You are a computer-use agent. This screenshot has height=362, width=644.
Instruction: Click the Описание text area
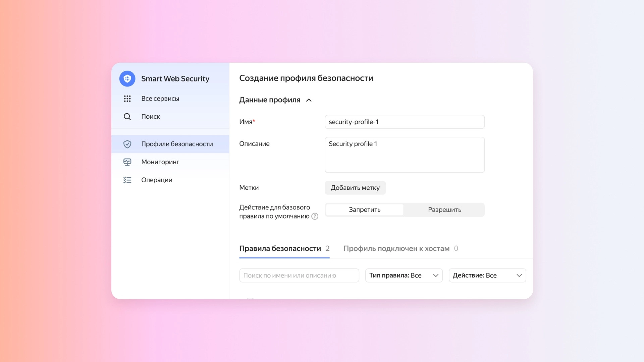405,155
